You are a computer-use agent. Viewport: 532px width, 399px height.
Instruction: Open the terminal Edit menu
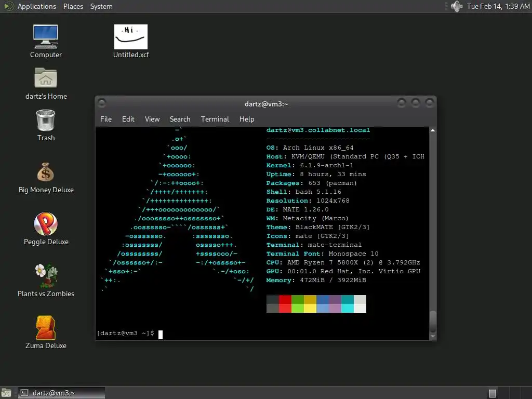tap(128, 119)
